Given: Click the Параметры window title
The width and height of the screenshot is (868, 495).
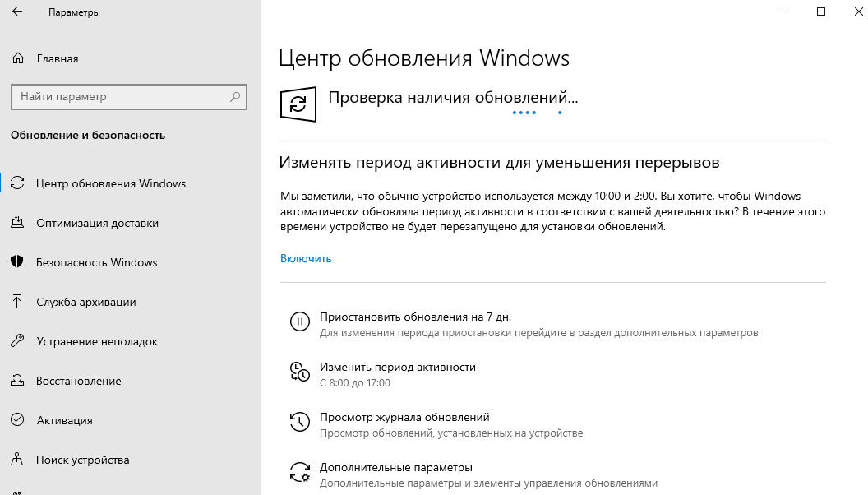Looking at the screenshot, I should coord(74,12).
